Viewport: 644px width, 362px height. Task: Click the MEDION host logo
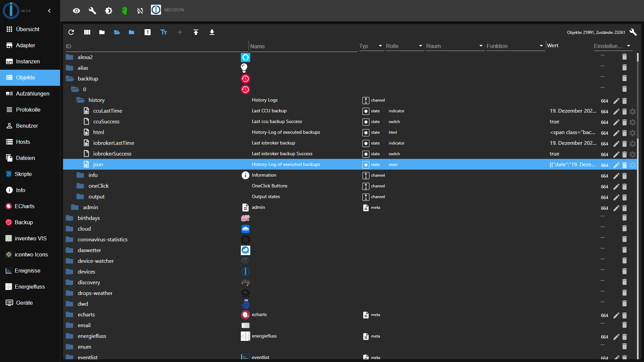pyautogui.click(x=156, y=10)
